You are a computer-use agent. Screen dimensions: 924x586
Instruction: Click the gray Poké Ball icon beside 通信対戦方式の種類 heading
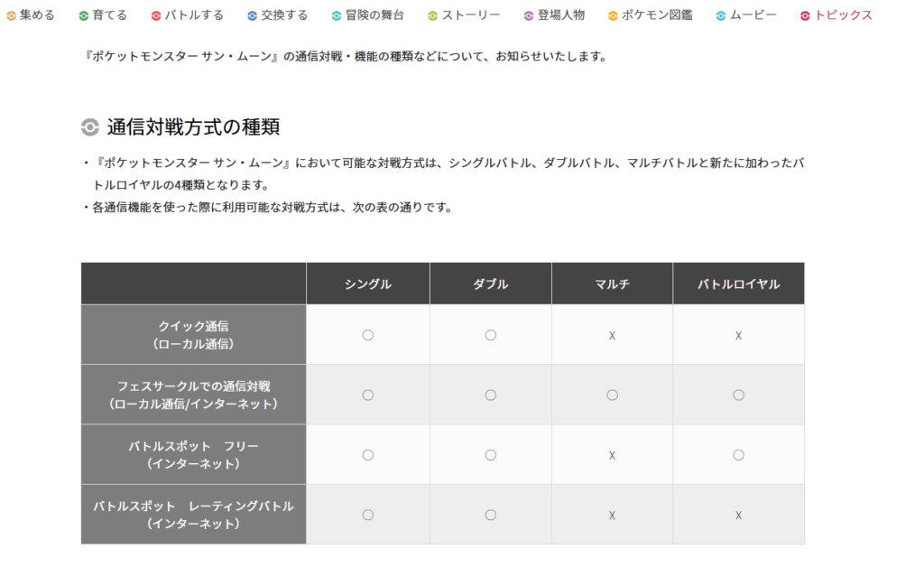pyautogui.click(x=90, y=127)
